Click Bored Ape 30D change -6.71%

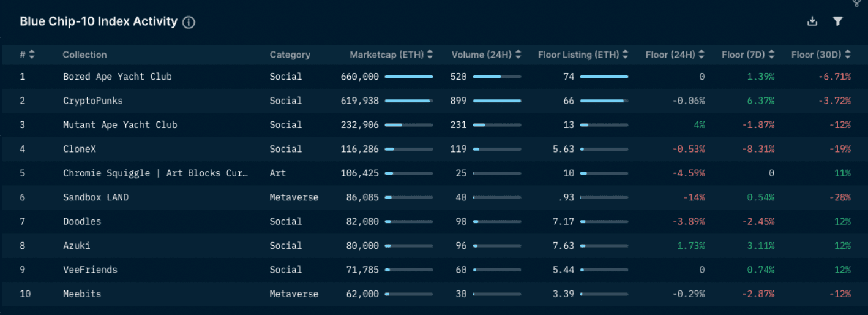(834, 77)
